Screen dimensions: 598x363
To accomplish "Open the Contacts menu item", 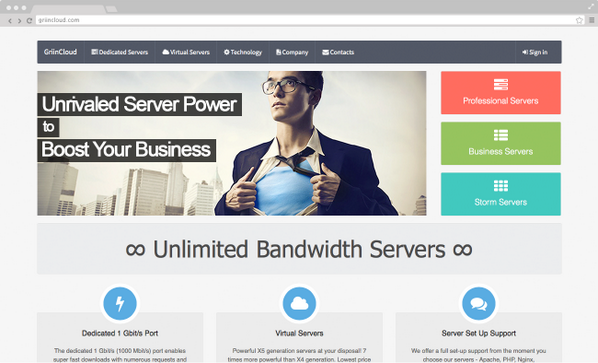I will 338,52.
